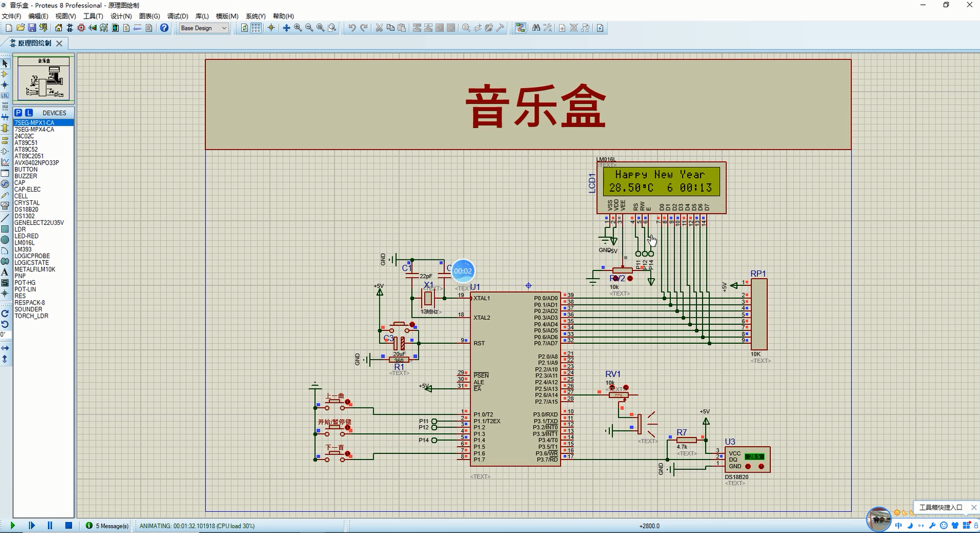The height and width of the screenshot is (533, 980).
Task: Rotate clockwise icon in left toolbar
Action: (x=5, y=313)
